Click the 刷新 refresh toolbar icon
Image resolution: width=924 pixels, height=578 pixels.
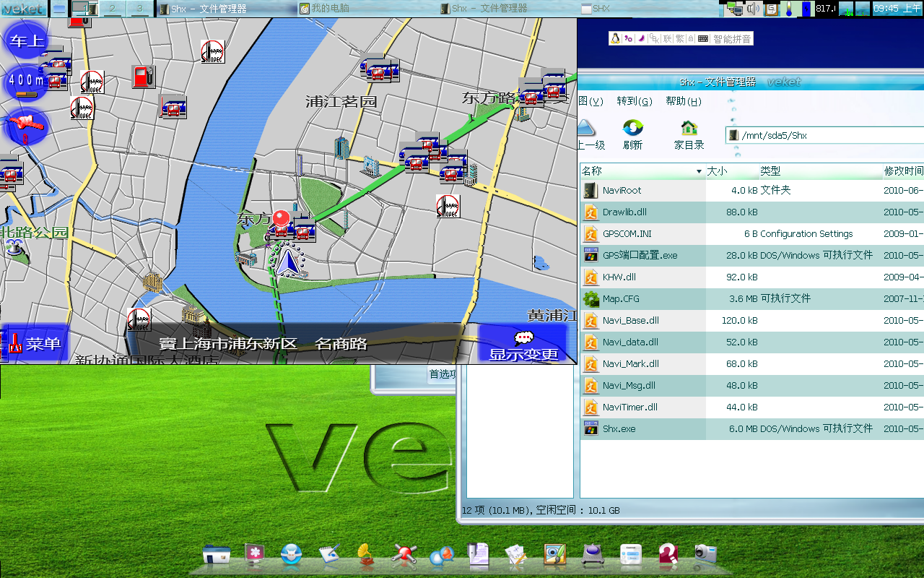[633, 135]
